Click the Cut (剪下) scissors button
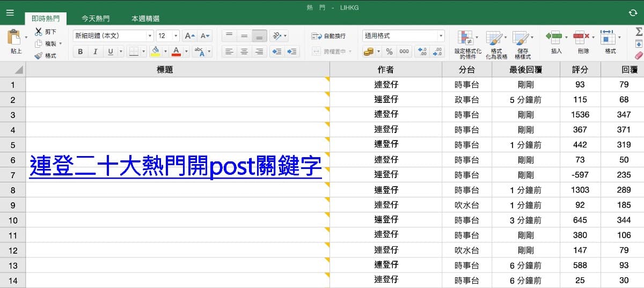 point(46,32)
